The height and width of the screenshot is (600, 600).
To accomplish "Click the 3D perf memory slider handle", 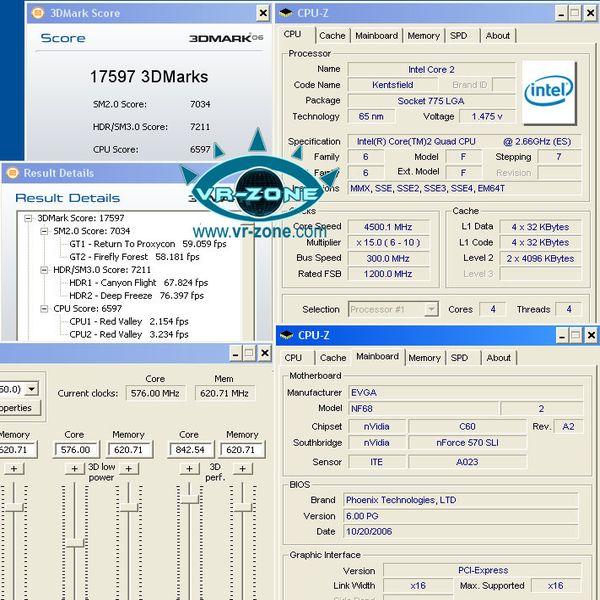I will click(x=243, y=508).
